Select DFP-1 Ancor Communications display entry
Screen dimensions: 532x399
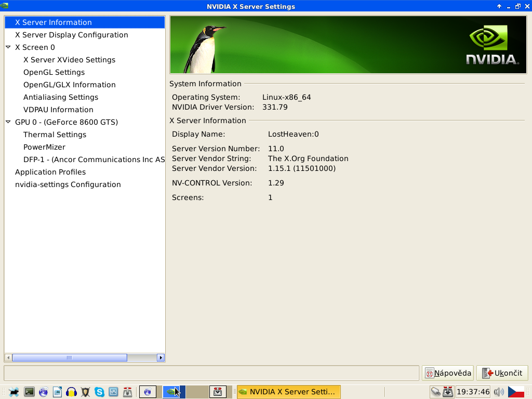(x=94, y=159)
